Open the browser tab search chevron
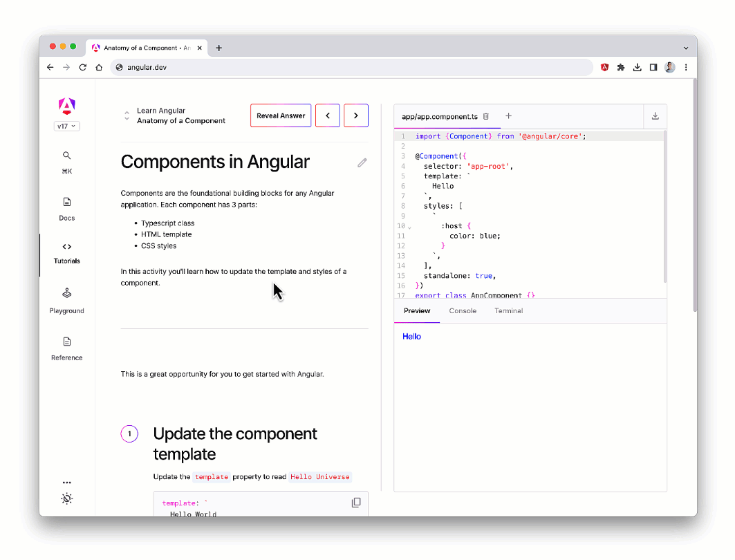Screen dimensions: 735x560 [685, 47]
